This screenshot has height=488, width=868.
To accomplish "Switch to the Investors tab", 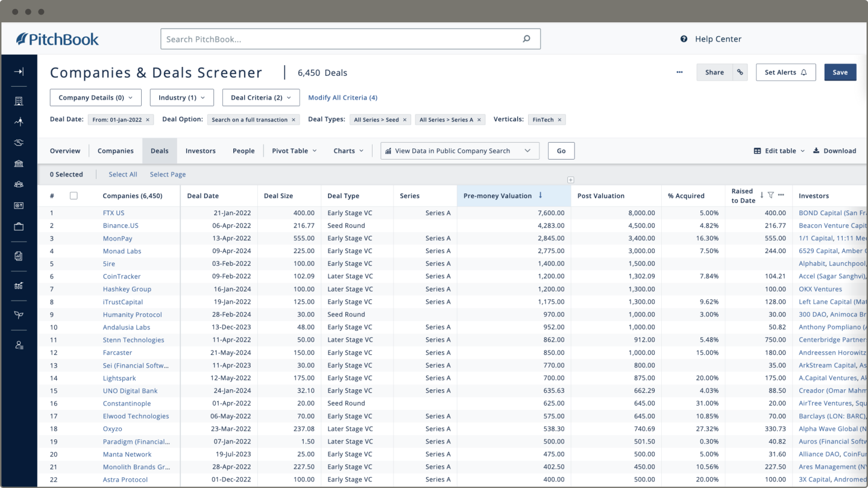I will [201, 151].
